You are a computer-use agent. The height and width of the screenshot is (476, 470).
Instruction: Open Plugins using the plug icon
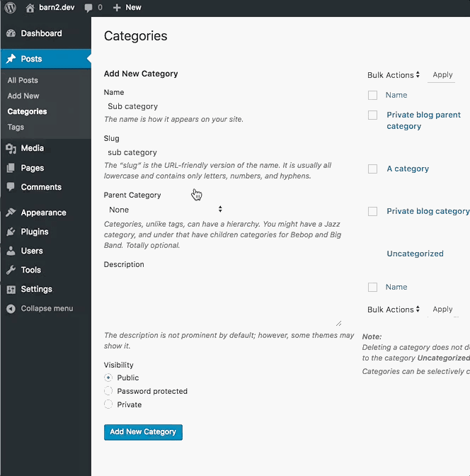point(11,232)
